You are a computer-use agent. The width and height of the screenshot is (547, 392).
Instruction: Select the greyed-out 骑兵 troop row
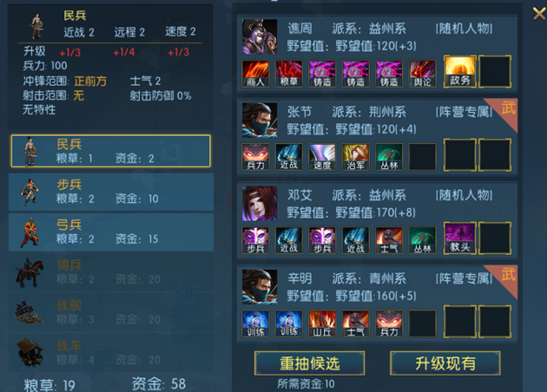[x=111, y=272]
